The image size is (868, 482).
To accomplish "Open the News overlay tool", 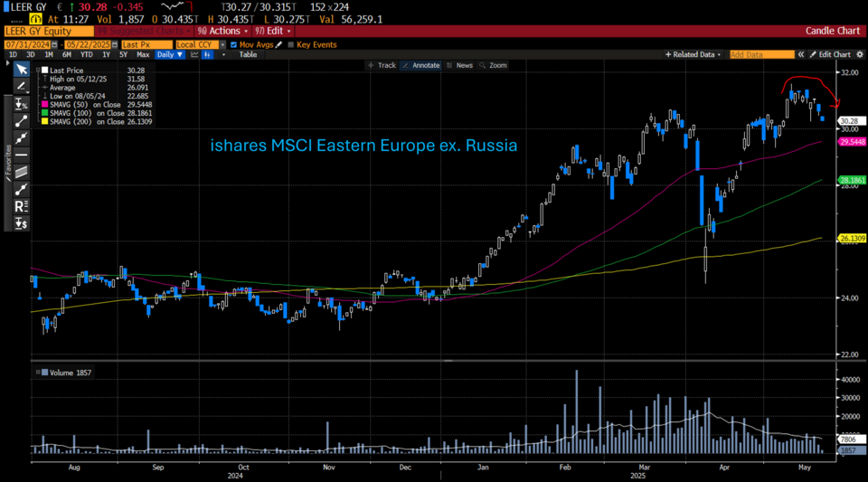I will tap(459, 65).
